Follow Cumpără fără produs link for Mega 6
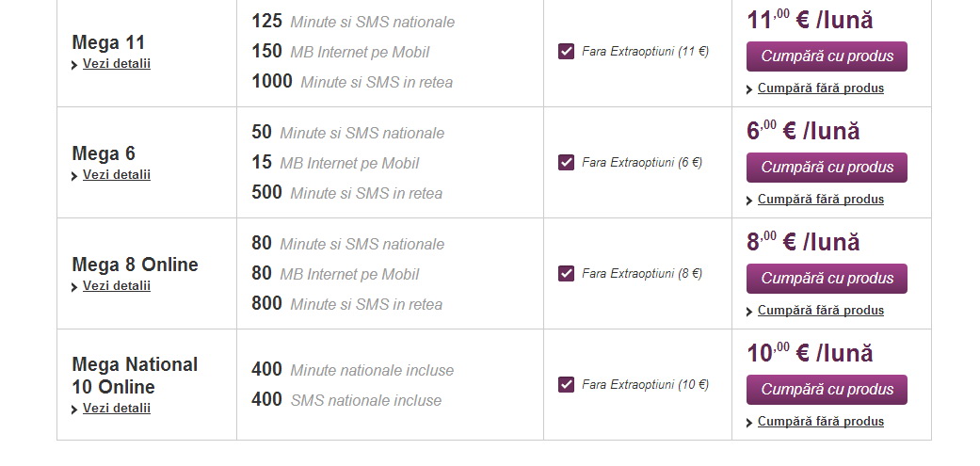Image resolution: width=980 pixels, height=466 pixels. (820, 200)
